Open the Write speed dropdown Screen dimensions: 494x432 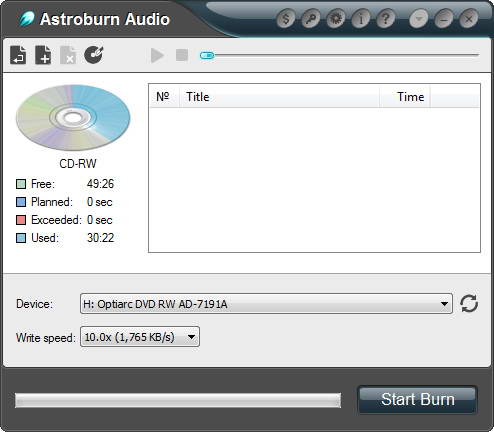[140, 337]
